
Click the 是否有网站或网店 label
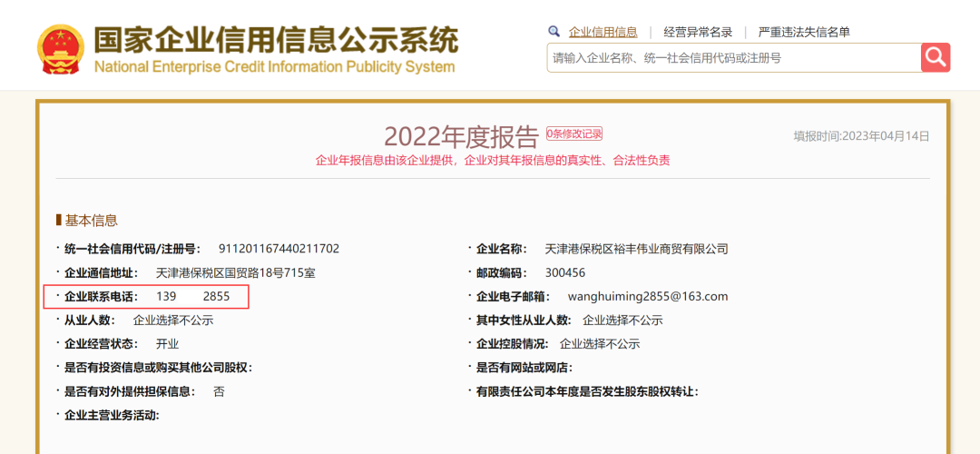tap(524, 368)
